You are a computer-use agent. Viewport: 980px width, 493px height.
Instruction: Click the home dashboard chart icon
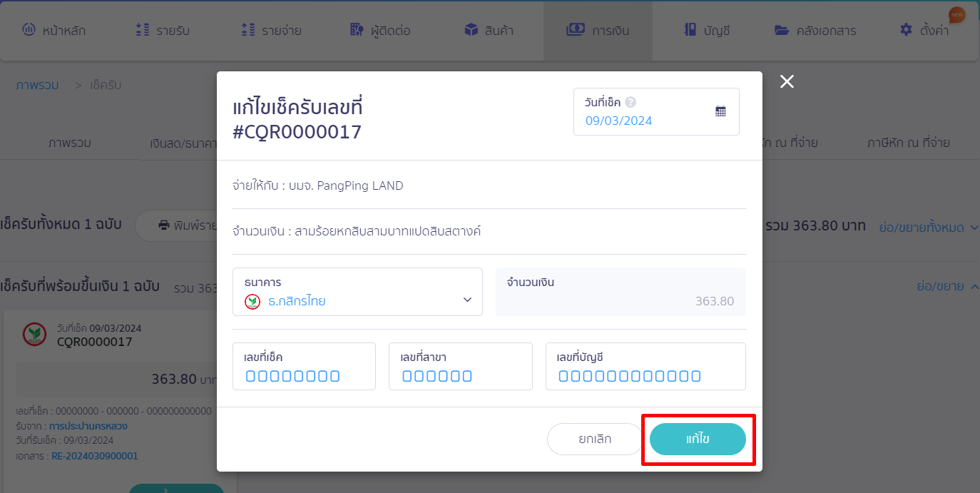pos(29,30)
